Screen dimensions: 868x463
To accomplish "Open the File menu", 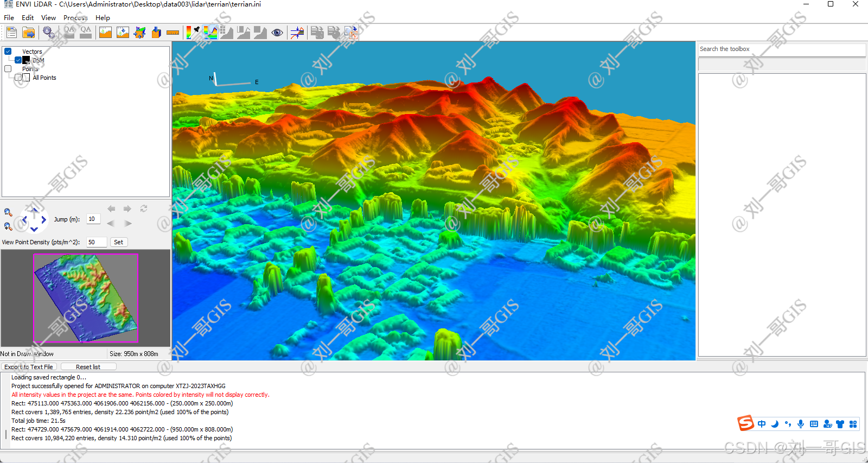I will point(9,17).
